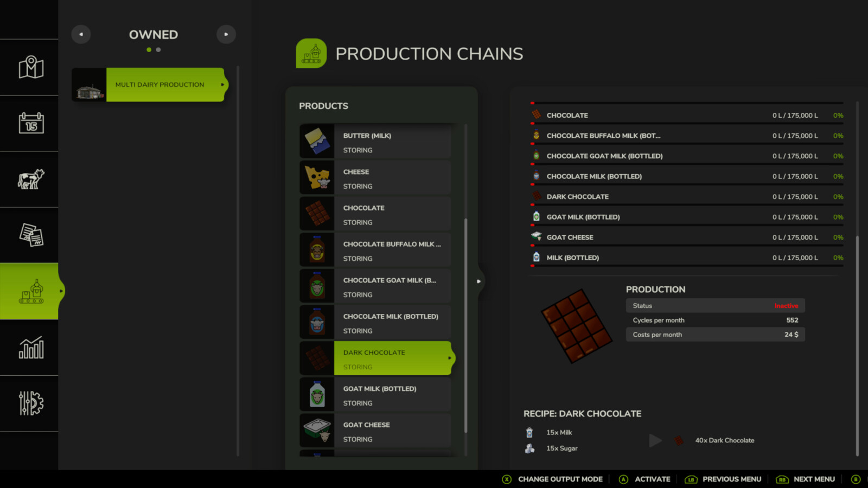Click the Multi Dairy Production building thumbnail
Viewport: 868px width, 488px height.
click(90, 85)
